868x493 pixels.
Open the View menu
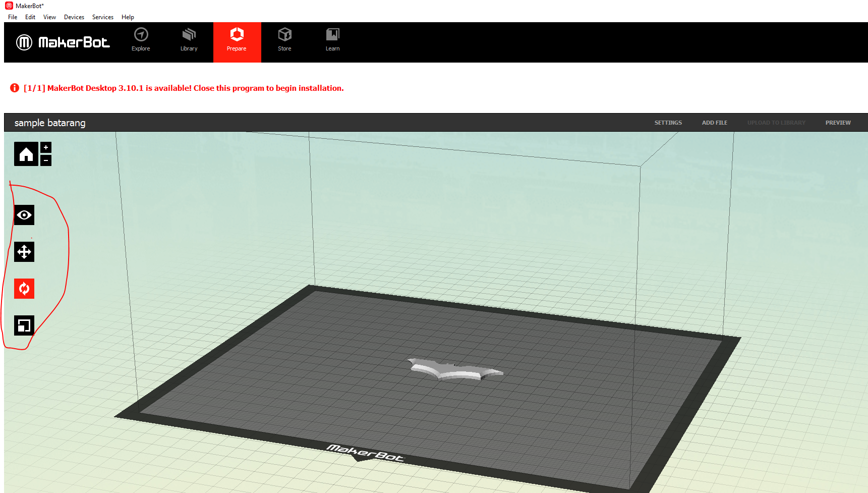(49, 17)
